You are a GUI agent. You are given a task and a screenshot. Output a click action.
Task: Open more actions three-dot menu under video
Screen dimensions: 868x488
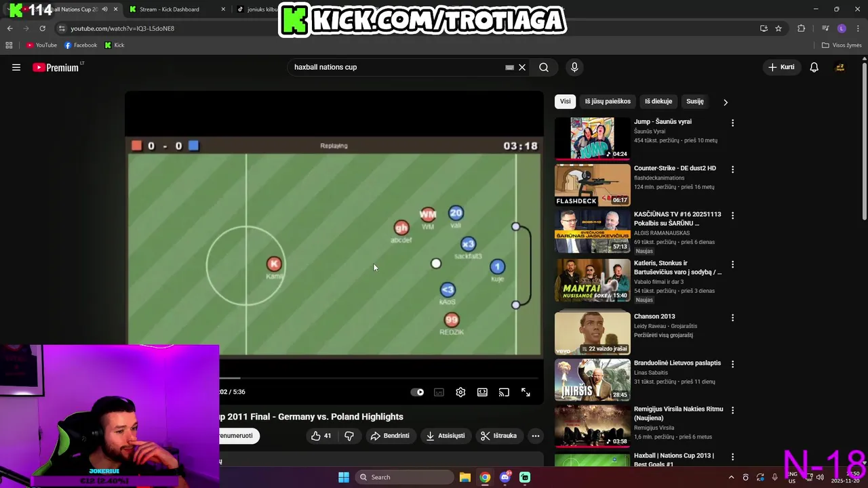[x=536, y=436]
